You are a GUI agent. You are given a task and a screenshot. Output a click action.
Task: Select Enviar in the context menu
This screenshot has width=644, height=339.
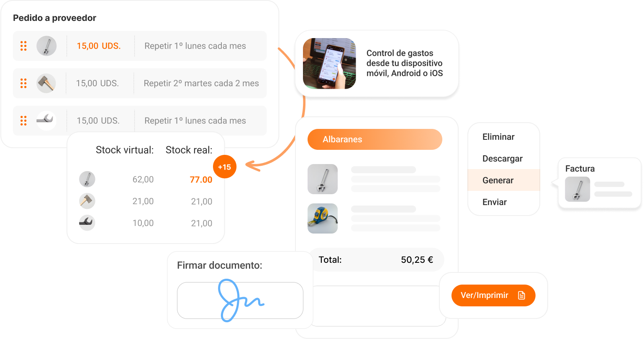point(494,202)
